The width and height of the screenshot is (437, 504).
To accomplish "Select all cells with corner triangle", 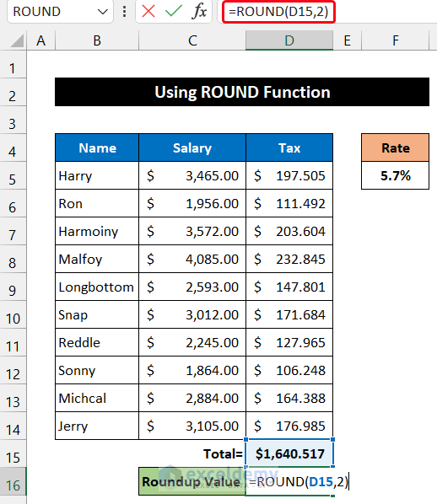I will pyautogui.click(x=17, y=40).
